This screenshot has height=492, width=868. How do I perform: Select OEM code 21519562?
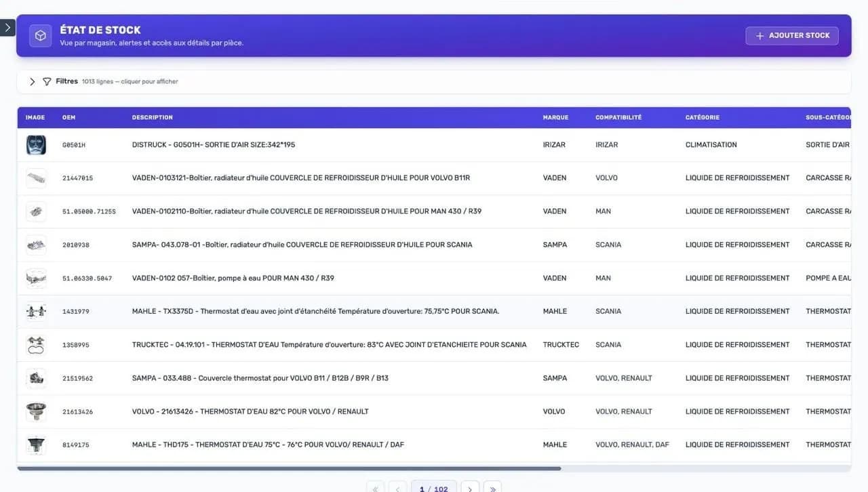[x=77, y=378]
